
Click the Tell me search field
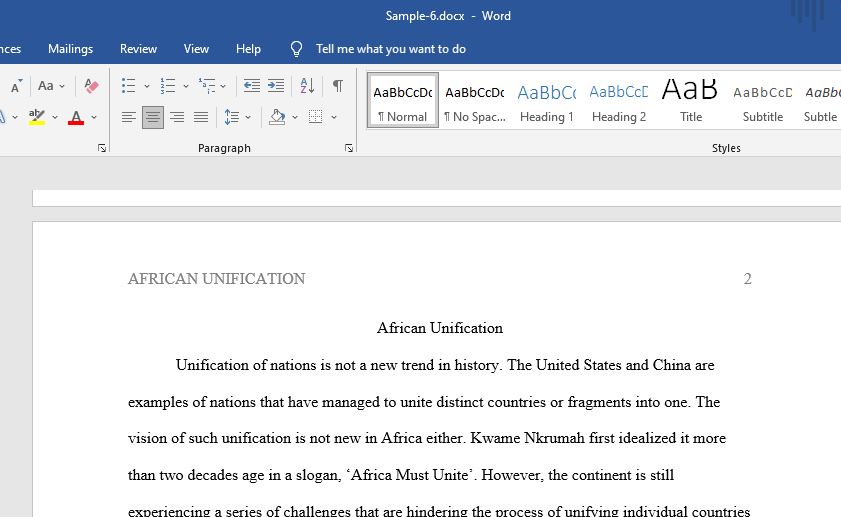coord(390,49)
